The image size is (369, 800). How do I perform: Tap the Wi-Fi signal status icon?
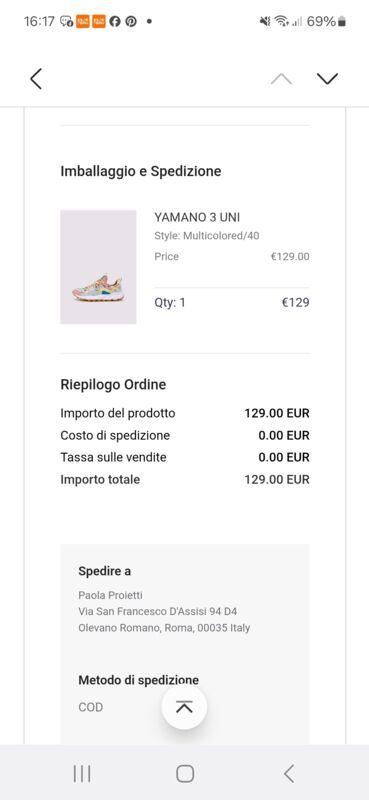281,21
